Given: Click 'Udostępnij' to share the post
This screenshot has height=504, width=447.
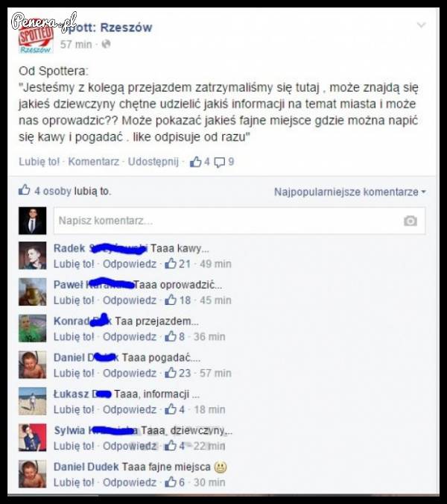Looking at the screenshot, I should (x=153, y=161).
